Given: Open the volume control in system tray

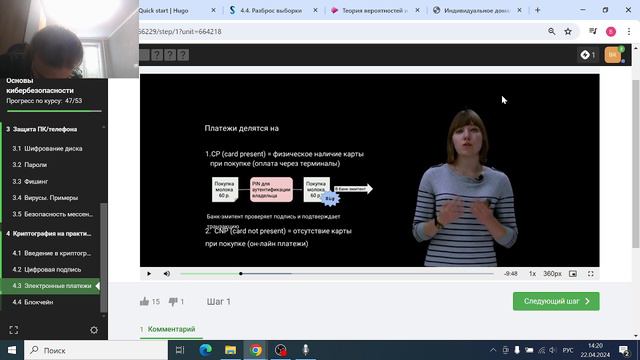Looking at the screenshot, I should (x=553, y=350).
